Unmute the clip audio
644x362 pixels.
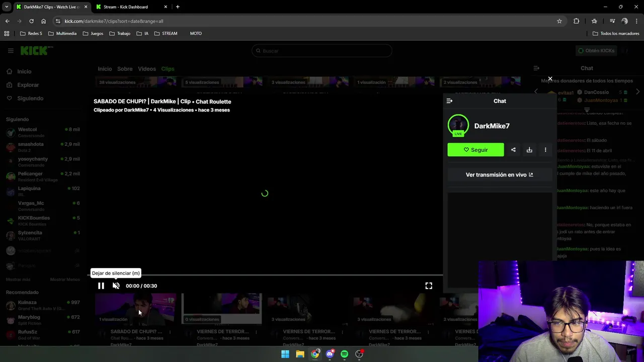116,286
